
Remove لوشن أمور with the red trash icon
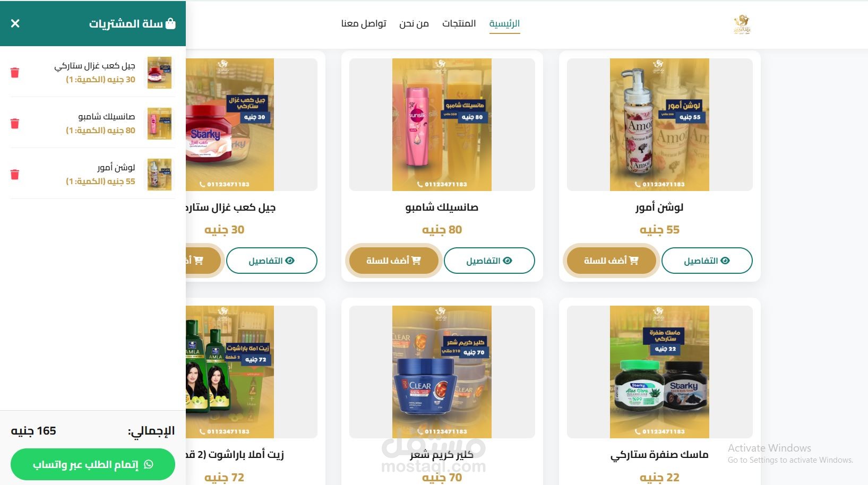point(15,175)
